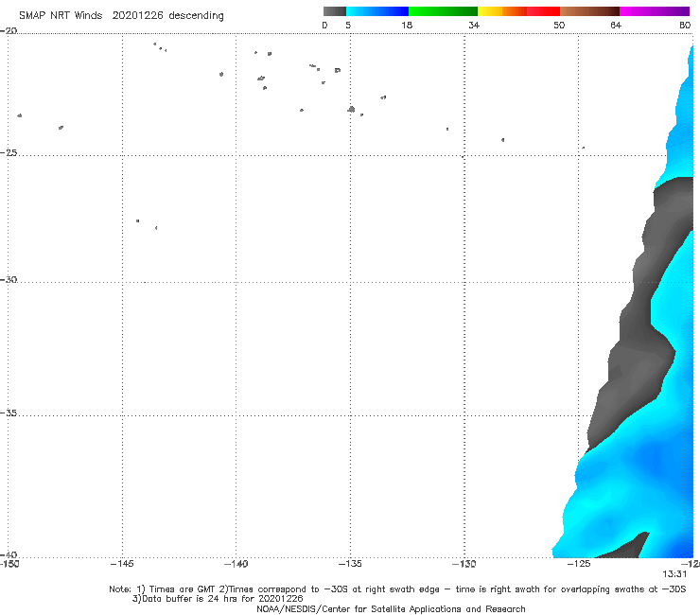Image resolution: width=700 pixels, height=615 pixels.
Task: Click the color bar label "18"
Action: tap(407, 25)
